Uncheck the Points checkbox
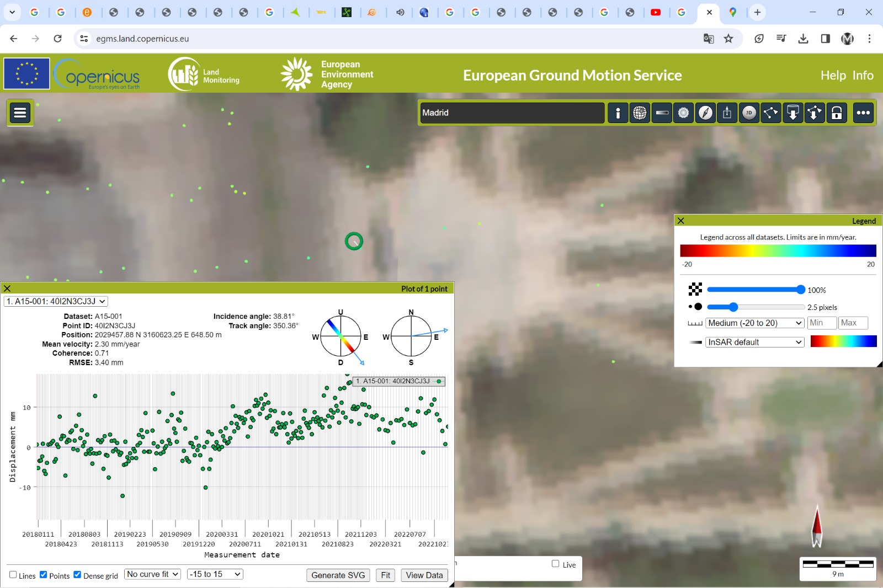Image resolution: width=883 pixels, height=588 pixels. tap(44, 575)
